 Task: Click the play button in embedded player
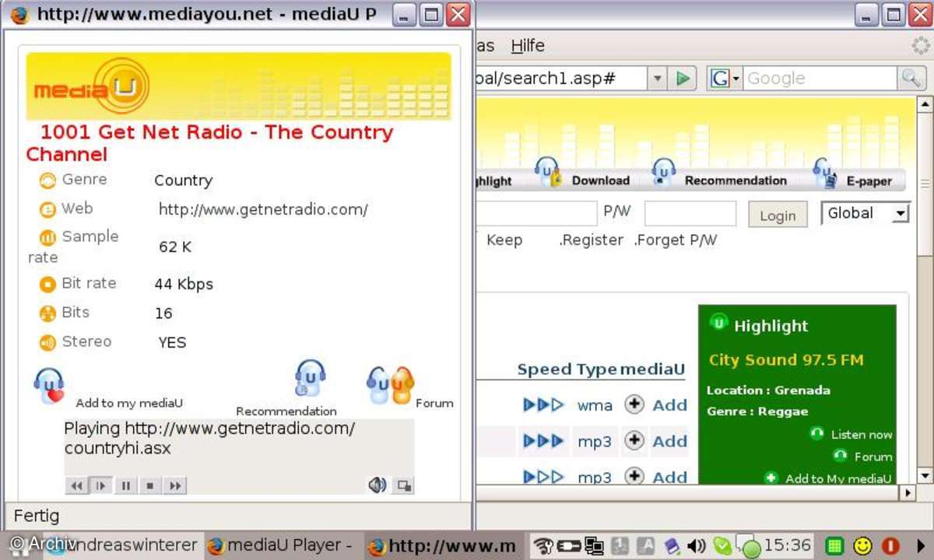point(100,485)
